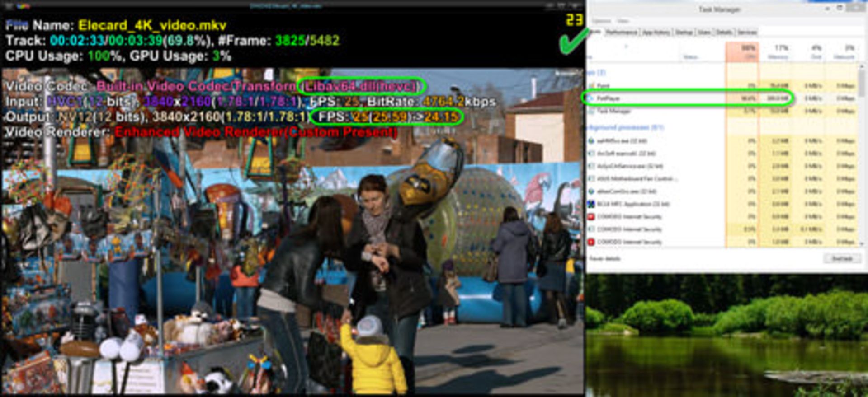Sort processes by the CPU column header
Image resolution: width=868 pixels, height=397 pixels.
[742, 52]
